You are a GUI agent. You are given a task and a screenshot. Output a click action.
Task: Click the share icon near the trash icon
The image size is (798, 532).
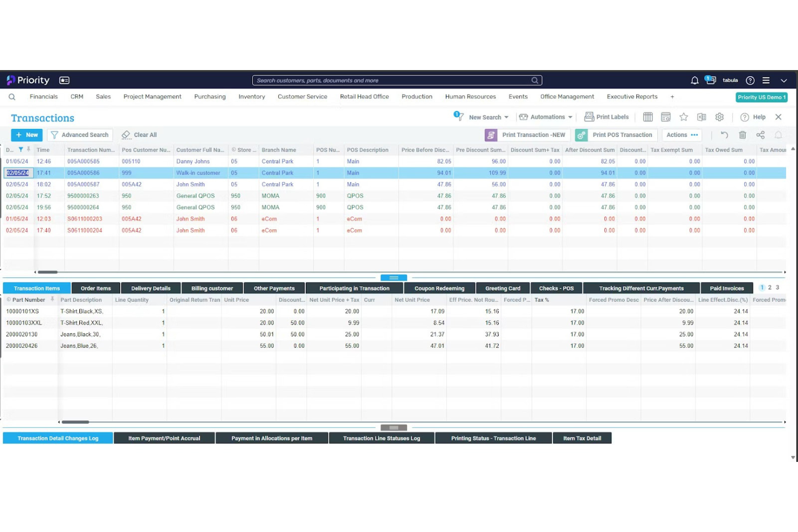click(761, 135)
